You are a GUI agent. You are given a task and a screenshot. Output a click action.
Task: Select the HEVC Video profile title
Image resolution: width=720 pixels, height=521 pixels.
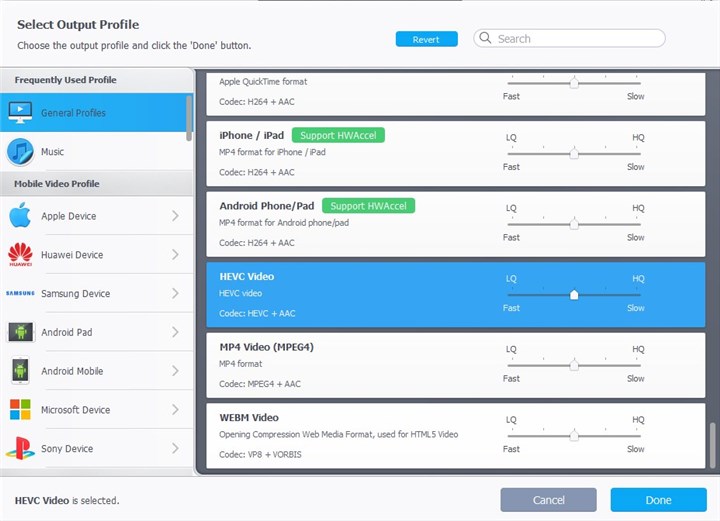click(x=247, y=276)
